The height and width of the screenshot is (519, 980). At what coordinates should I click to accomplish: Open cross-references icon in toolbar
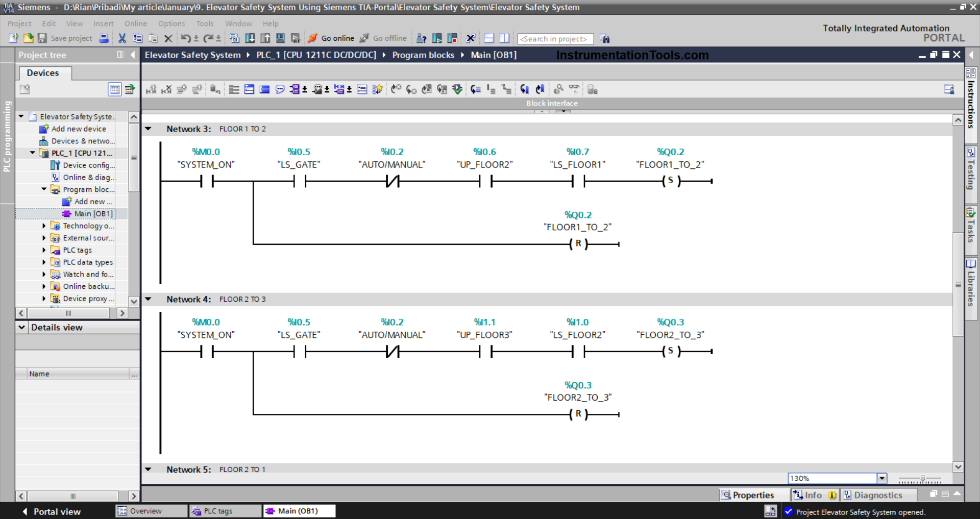click(471, 38)
